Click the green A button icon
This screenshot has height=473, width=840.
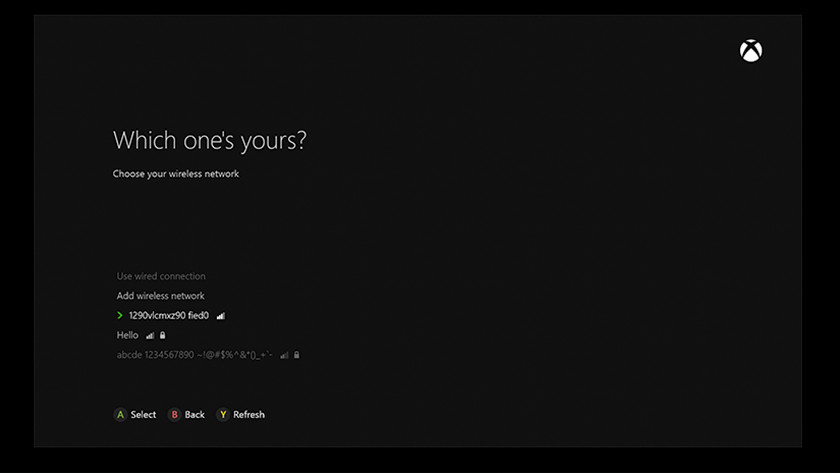121,414
